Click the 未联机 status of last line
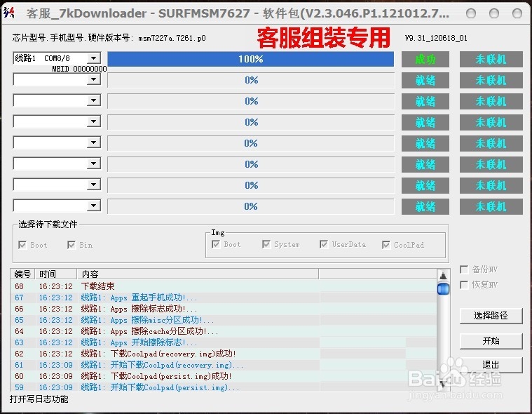The image size is (532, 414). (491, 207)
